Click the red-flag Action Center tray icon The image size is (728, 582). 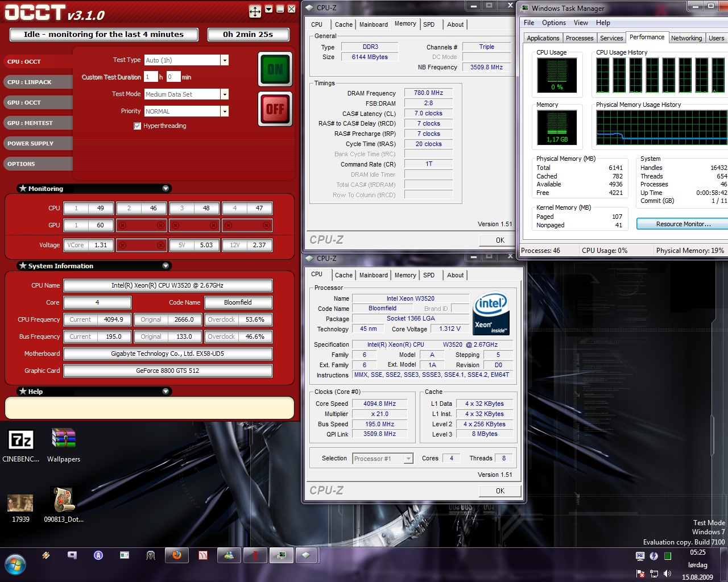coord(640,573)
